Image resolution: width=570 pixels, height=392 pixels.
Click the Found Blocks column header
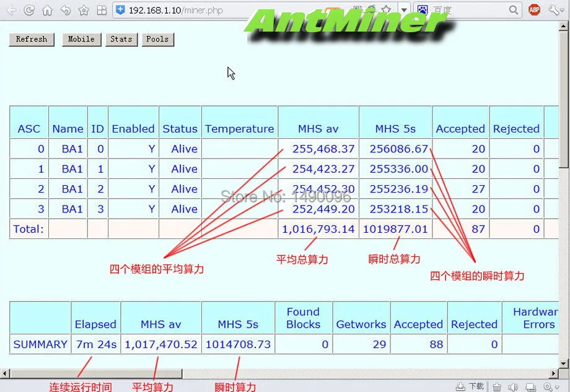(x=303, y=318)
